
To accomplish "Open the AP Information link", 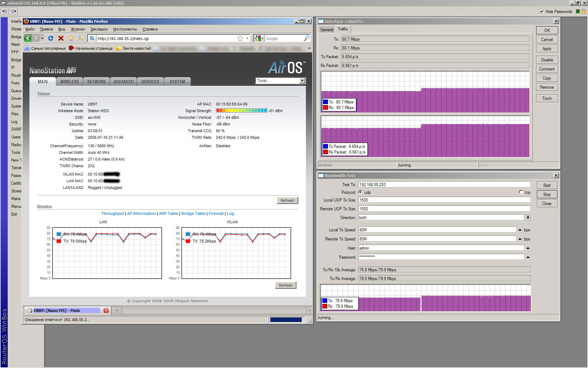I will click(x=141, y=213).
